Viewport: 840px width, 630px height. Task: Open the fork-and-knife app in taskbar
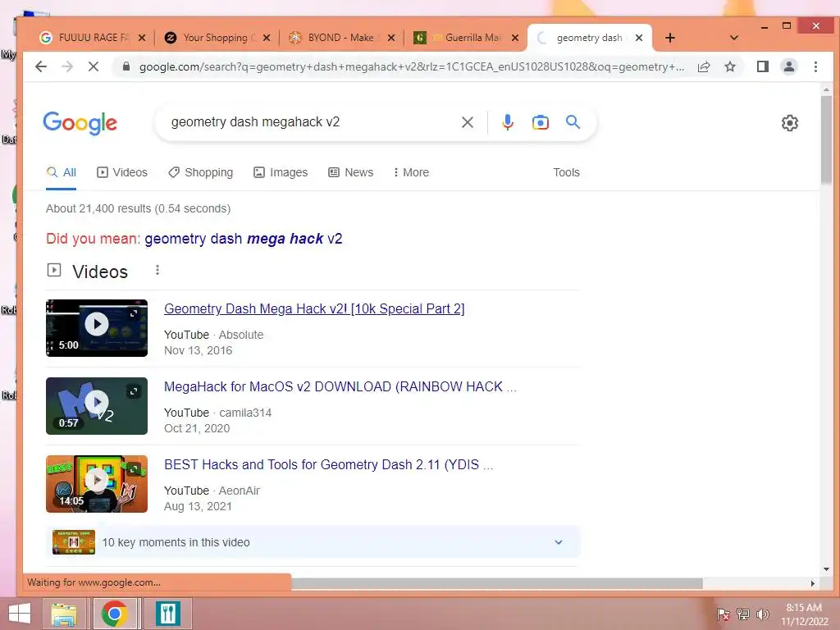point(167,614)
